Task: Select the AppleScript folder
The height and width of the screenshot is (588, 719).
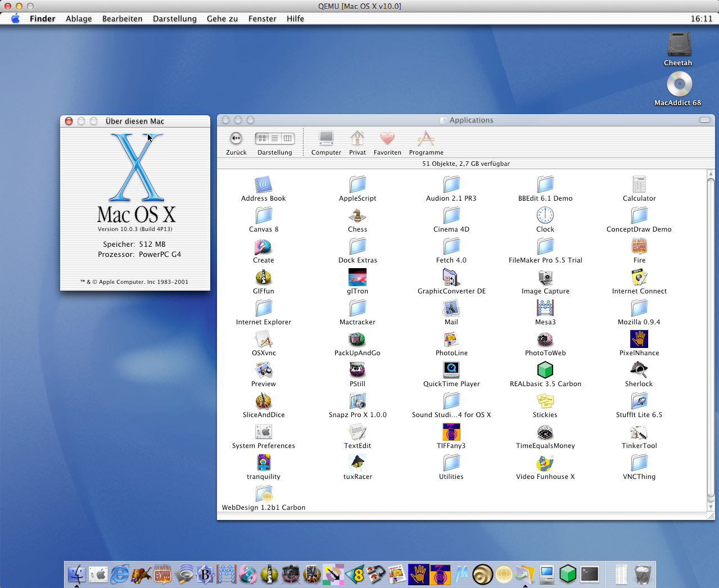Action: point(358,184)
